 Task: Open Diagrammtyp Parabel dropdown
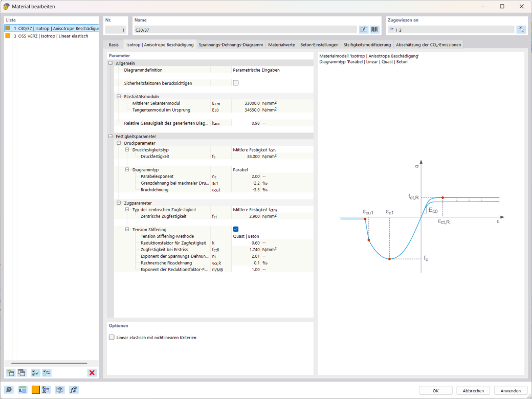point(273,170)
